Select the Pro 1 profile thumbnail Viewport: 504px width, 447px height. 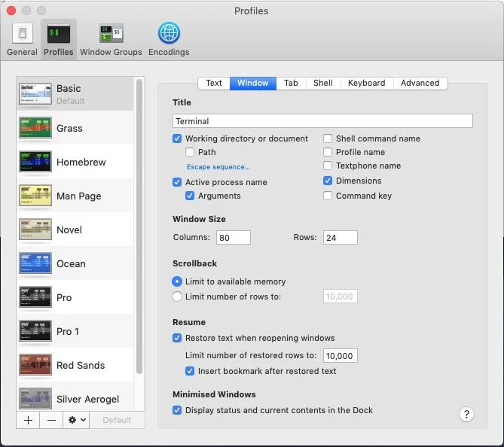click(x=35, y=331)
